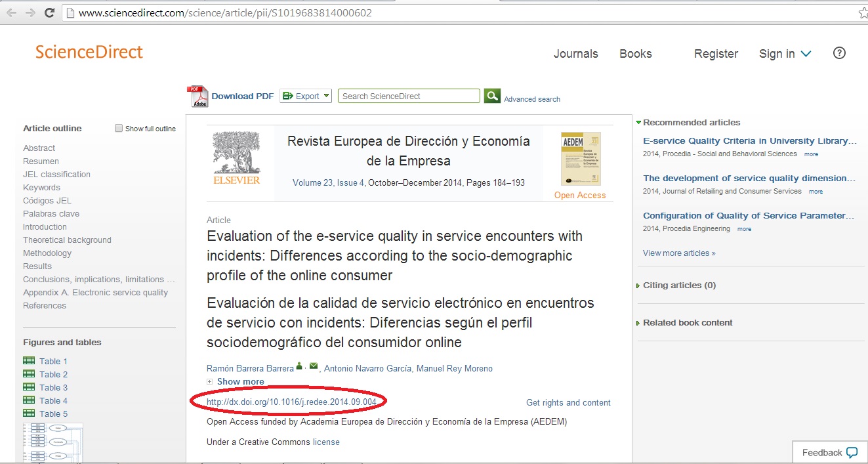Open the Export dropdown

[306, 96]
